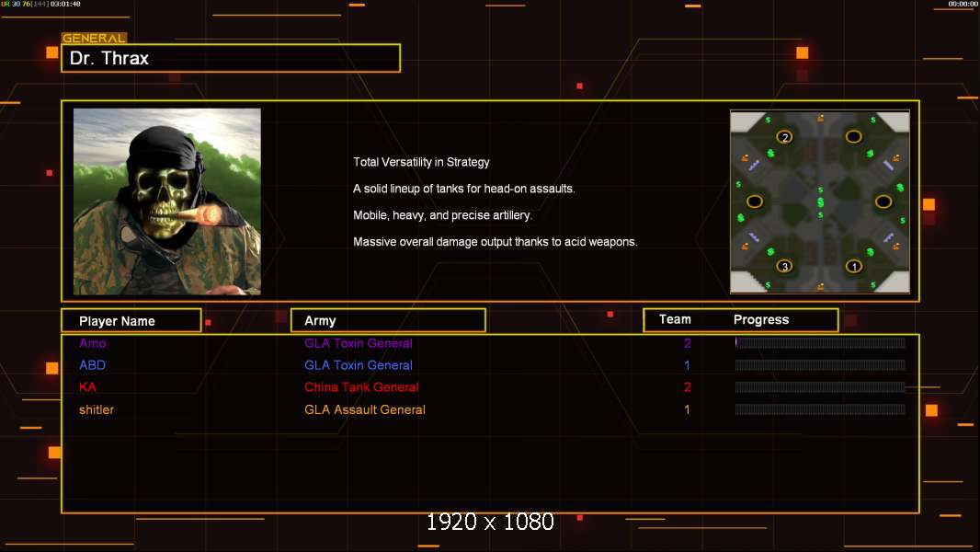
Task: Click GLA Assault General army entry
Action: click(364, 409)
